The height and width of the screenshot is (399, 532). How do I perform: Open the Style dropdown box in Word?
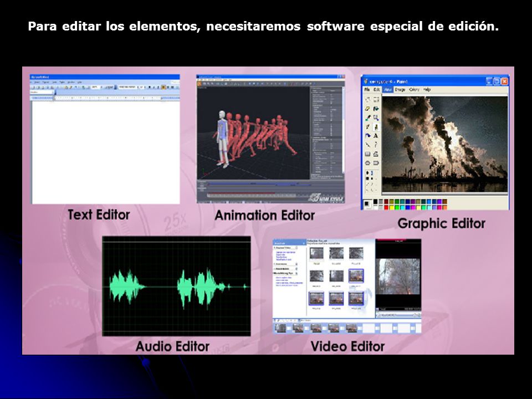click(42, 93)
